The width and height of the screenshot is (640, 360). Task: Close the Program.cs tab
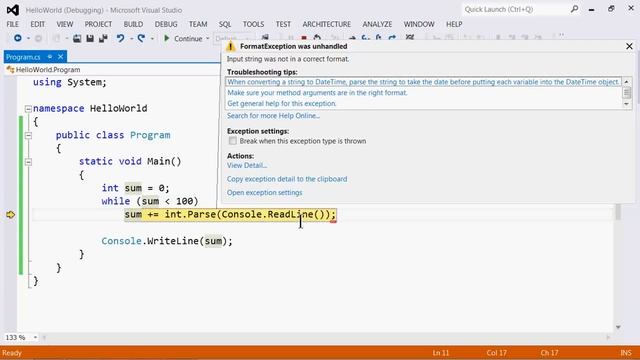(x=60, y=56)
